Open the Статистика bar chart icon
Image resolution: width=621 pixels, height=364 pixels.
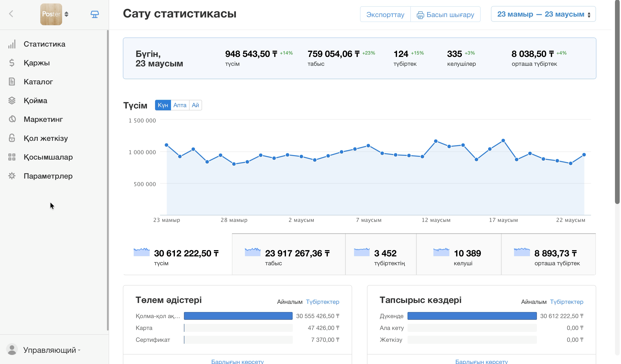[x=12, y=44]
